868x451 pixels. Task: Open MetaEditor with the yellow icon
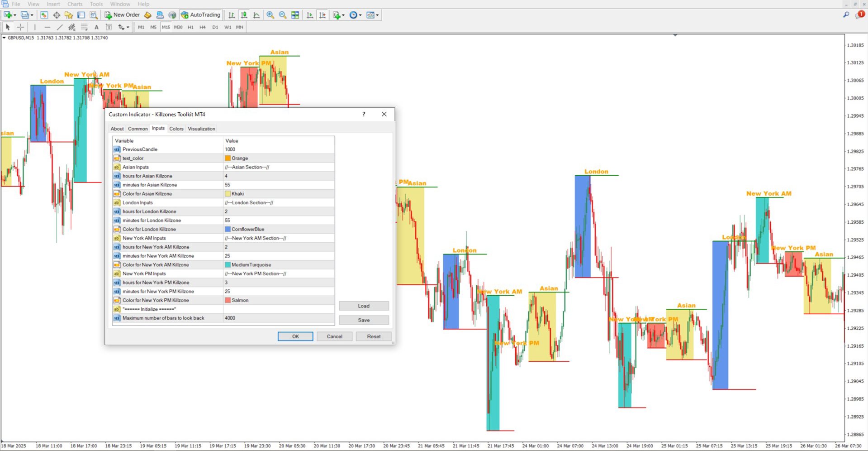pos(147,15)
